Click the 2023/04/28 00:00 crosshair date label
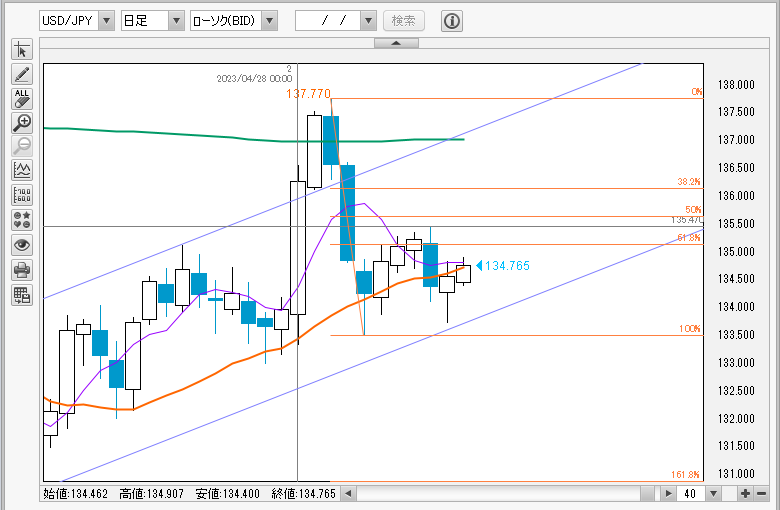780x510 pixels. 254,78
